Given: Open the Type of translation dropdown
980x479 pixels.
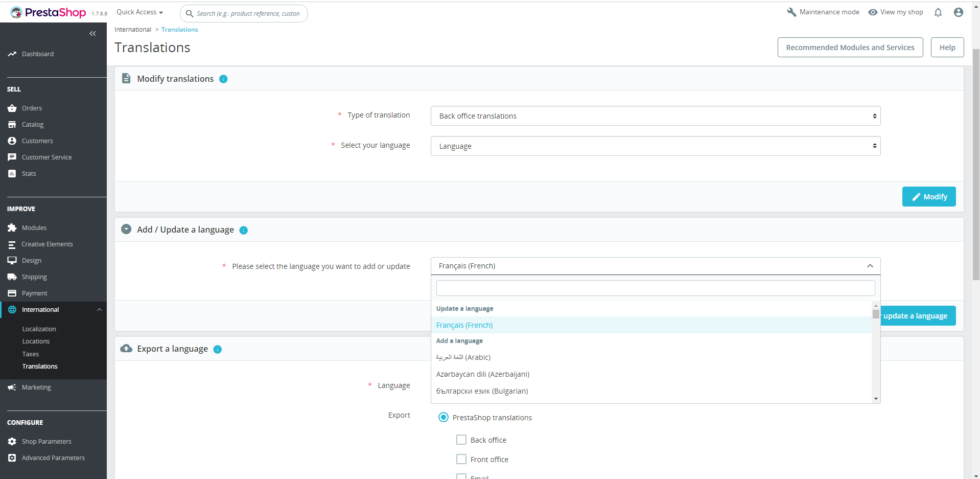Looking at the screenshot, I should click(656, 116).
